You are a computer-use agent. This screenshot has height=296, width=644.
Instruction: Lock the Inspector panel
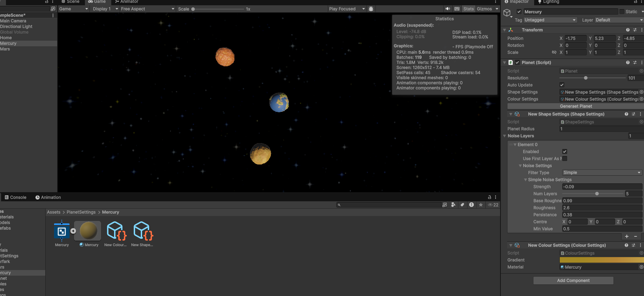point(636,2)
